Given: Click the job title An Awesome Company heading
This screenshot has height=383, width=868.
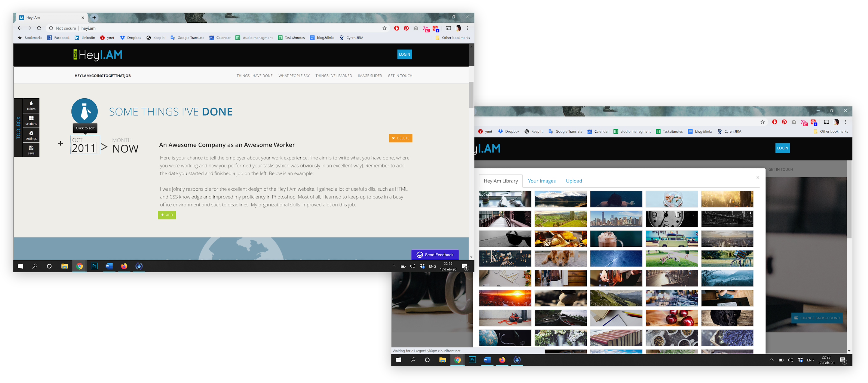Looking at the screenshot, I should pos(227,145).
